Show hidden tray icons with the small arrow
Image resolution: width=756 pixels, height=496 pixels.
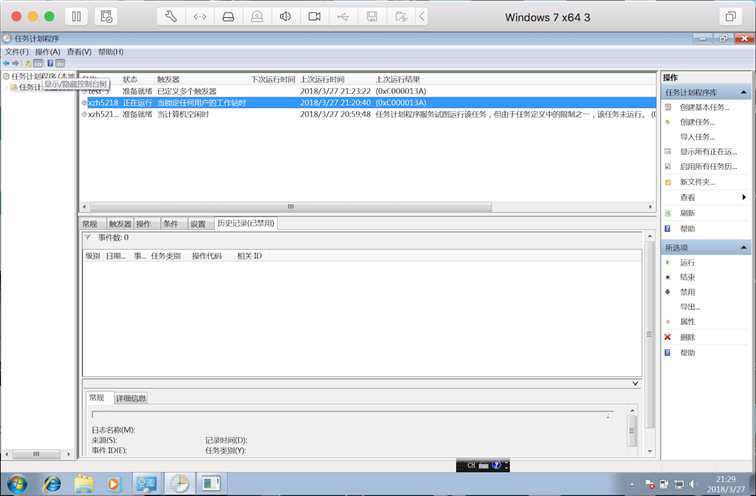coord(632,484)
